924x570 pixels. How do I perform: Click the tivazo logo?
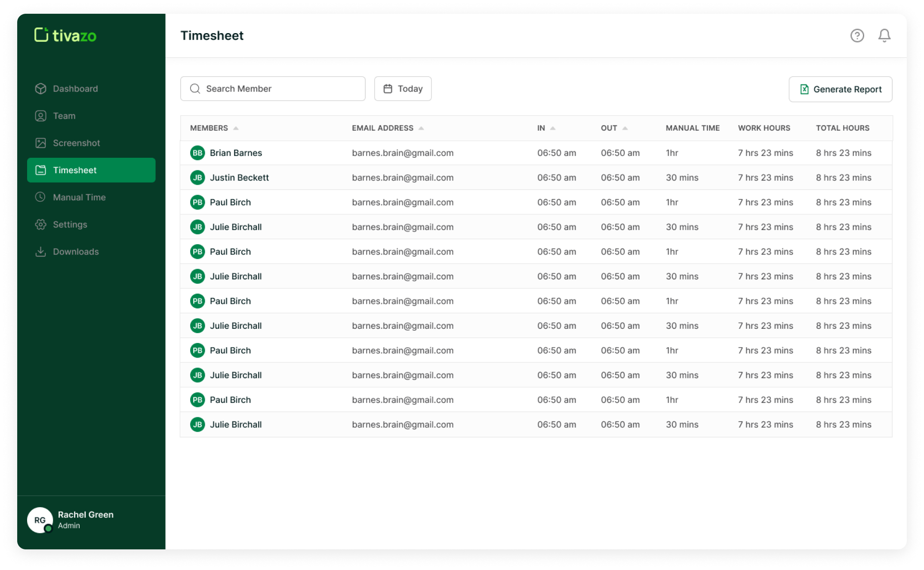tap(65, 36)
